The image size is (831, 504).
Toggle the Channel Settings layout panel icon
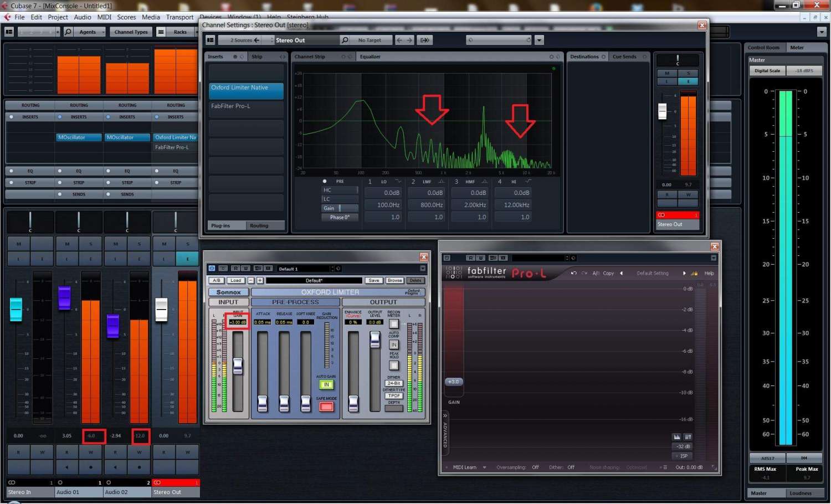point(210,40)
